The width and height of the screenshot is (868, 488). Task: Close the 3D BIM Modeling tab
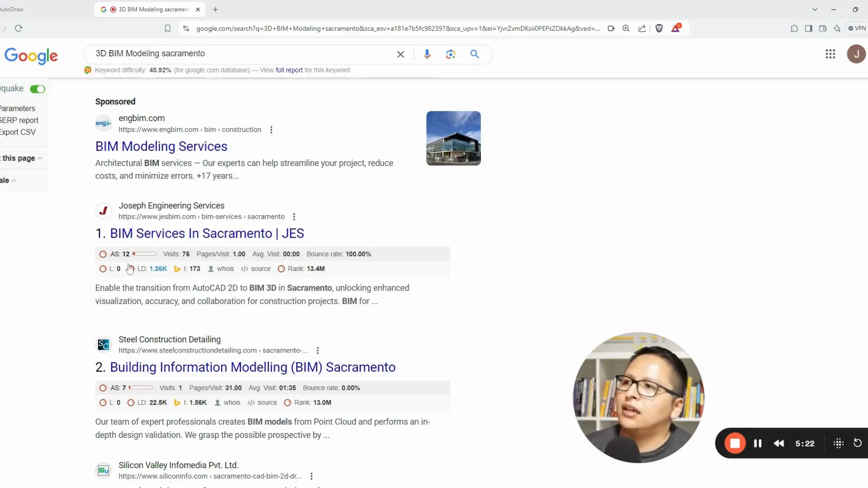[x=198, y=9]
